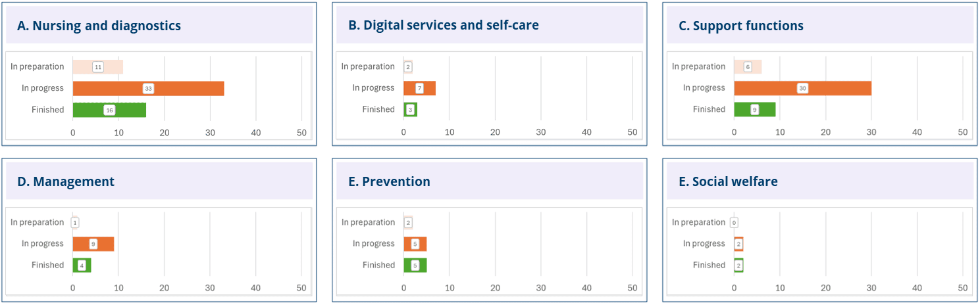Click the In progress label in Support functions

coord(704,88)
